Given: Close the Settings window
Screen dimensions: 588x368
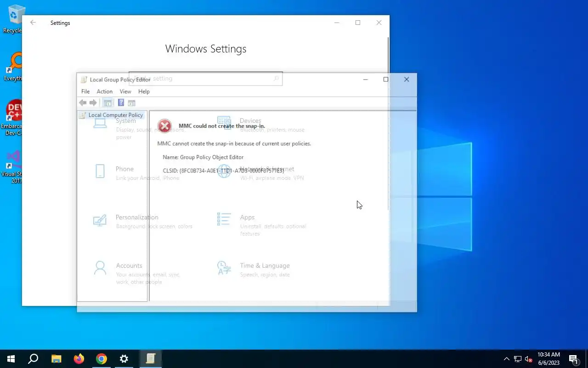Looking at the screenshot, I should tap(379, 23).
